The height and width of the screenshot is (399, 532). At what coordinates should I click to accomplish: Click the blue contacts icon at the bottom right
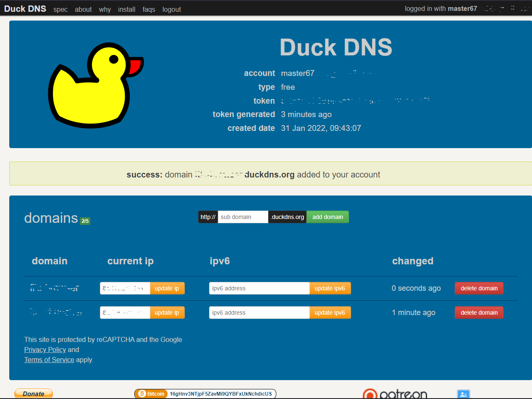(x=463, y=394)
